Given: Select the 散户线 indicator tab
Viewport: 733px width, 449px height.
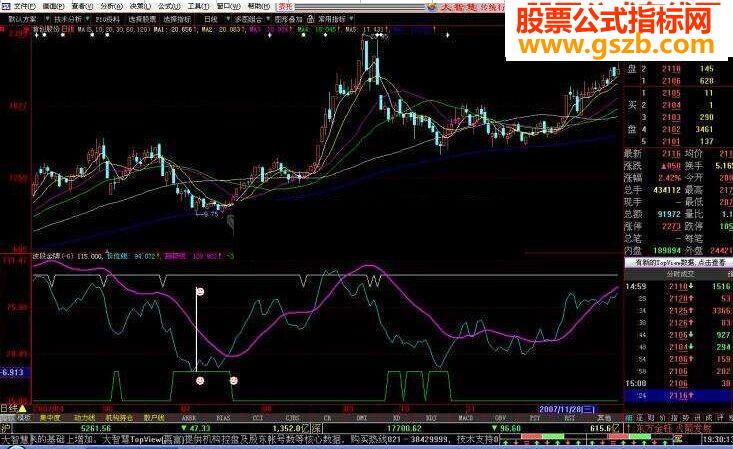Looking at the screenshot, I should tap(154, 418).
